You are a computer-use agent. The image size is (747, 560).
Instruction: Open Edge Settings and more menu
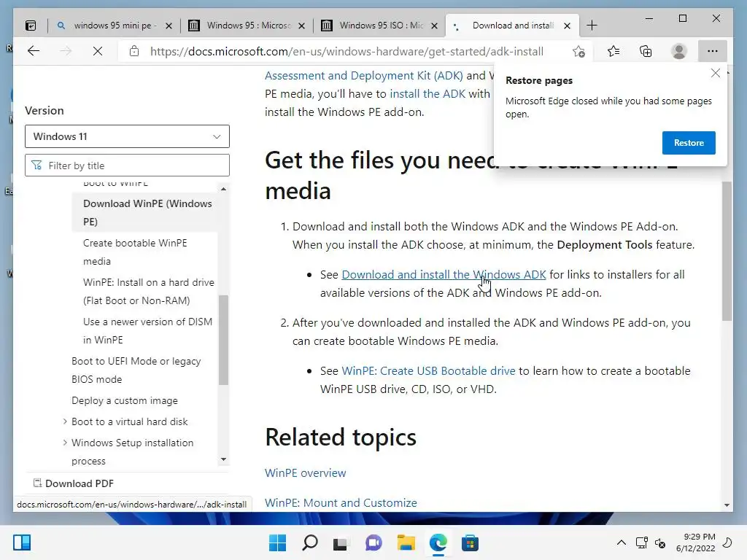pos(712,51)
